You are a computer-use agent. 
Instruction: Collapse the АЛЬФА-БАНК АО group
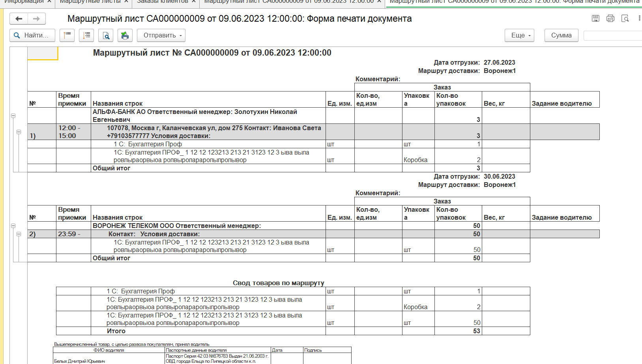(13, 116)
